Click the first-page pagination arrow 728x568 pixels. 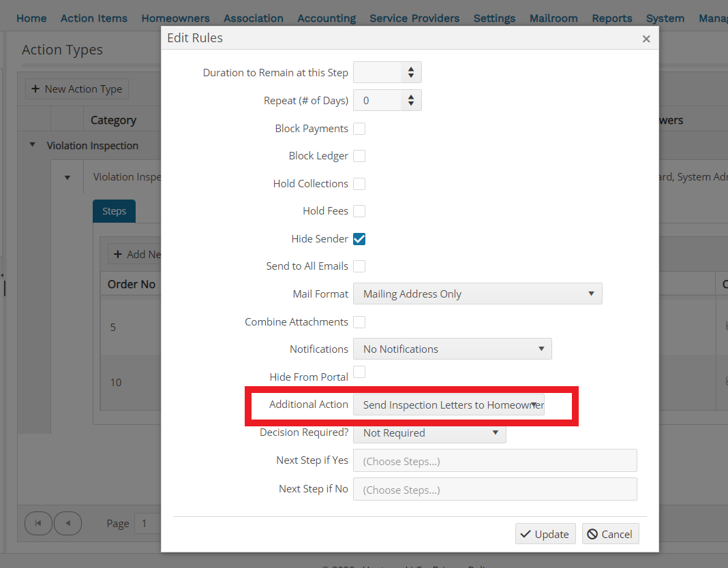pyautogui.click(x=38, y=523)
